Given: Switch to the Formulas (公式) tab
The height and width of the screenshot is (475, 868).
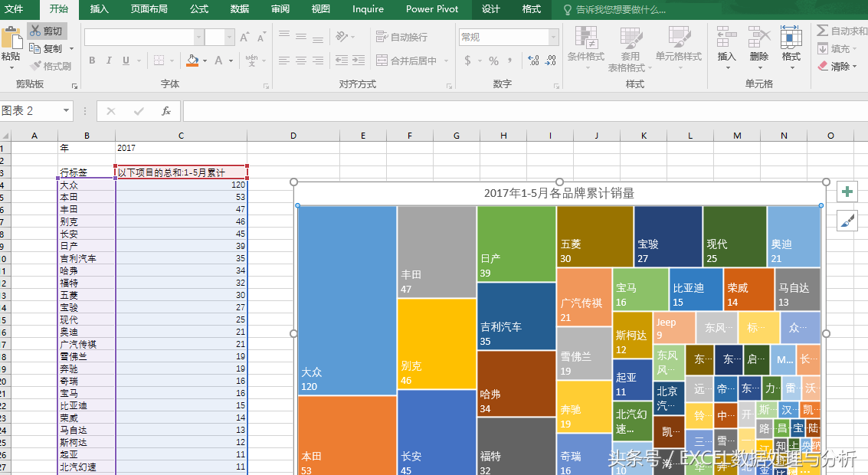Looking at the screenshot, I should coord(198,9).
